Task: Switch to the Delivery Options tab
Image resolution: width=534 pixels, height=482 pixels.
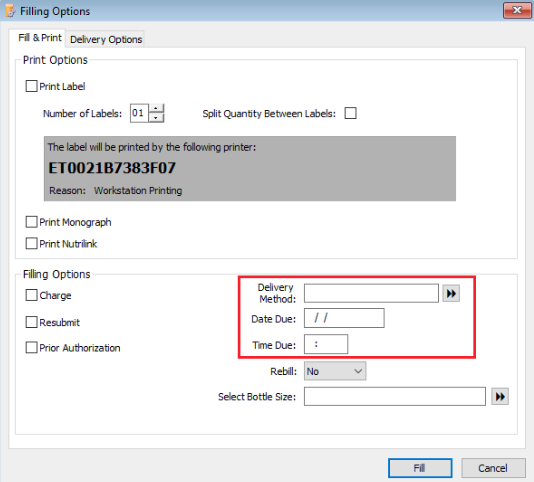Action: click(x=106, y=39)
